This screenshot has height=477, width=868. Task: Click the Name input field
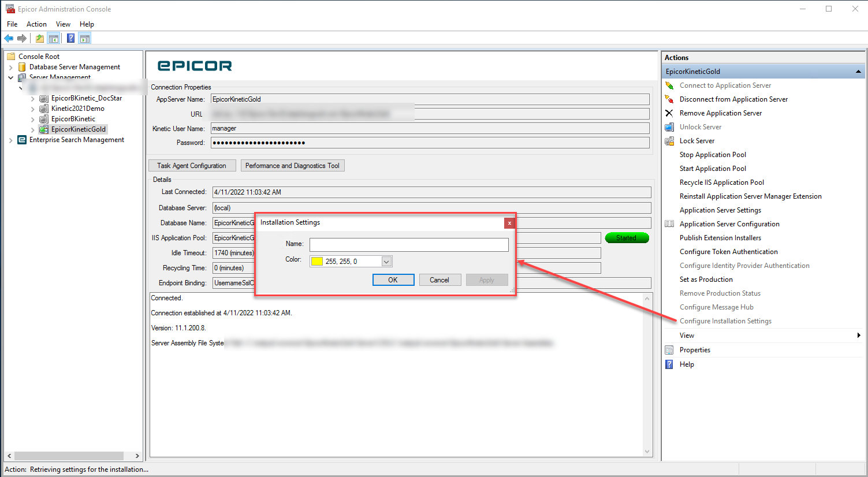pos(409,245)
